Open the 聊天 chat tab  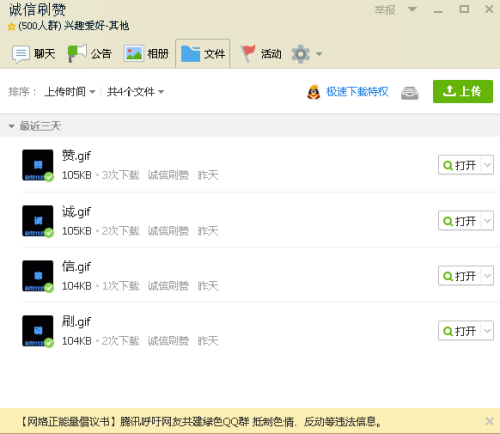[33, 54]
